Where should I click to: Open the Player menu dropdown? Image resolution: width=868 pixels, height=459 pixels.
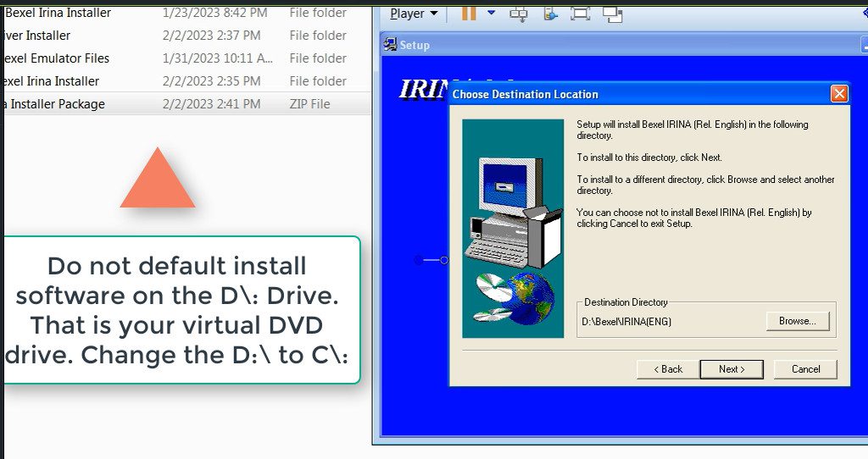(x=414, y=14)
